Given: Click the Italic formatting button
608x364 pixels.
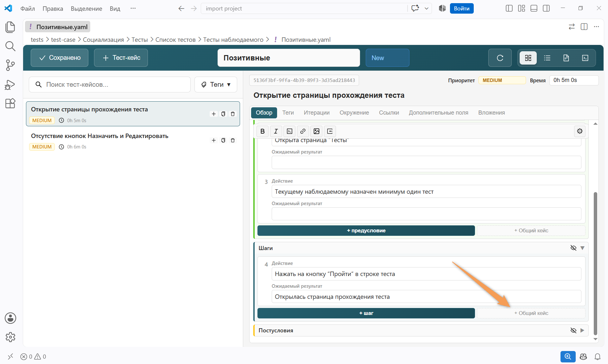Looking at the screenshot, I should tap(276, 131).
